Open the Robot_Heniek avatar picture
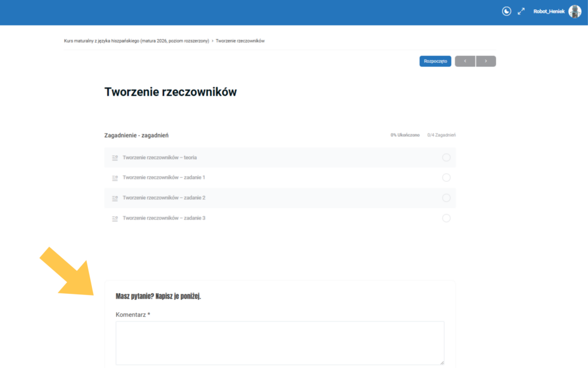588x368 pixels. [x=575, y=11]
